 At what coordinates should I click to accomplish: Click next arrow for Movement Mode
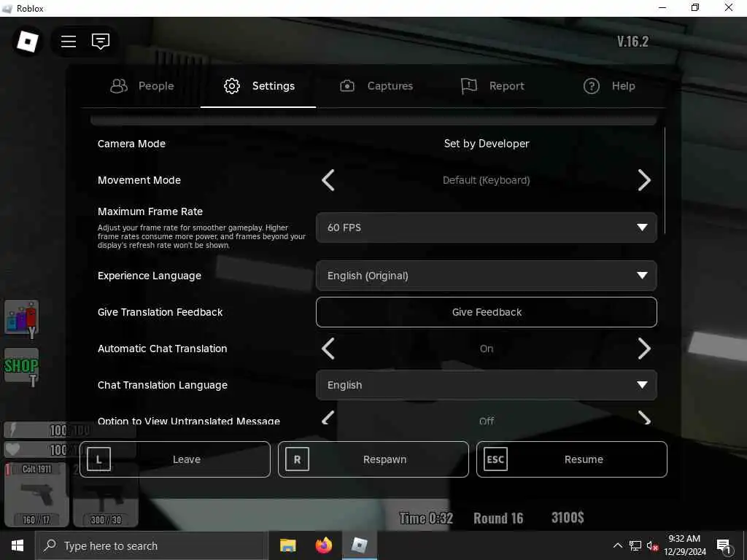click(643, 180)
